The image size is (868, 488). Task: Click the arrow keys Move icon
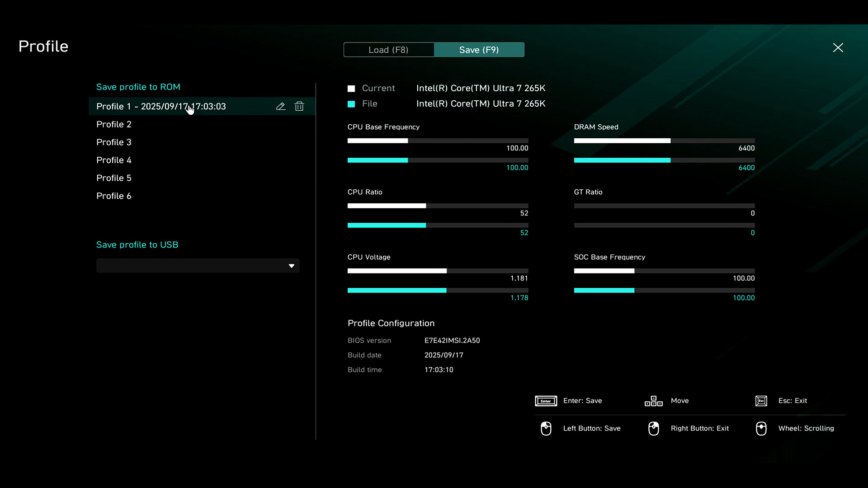(653, 401)
